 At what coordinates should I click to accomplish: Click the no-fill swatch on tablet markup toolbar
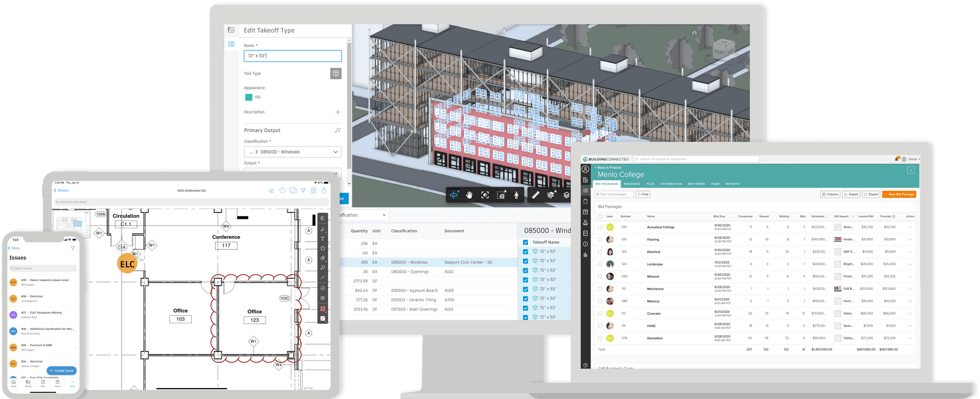[x=323, y=318]
